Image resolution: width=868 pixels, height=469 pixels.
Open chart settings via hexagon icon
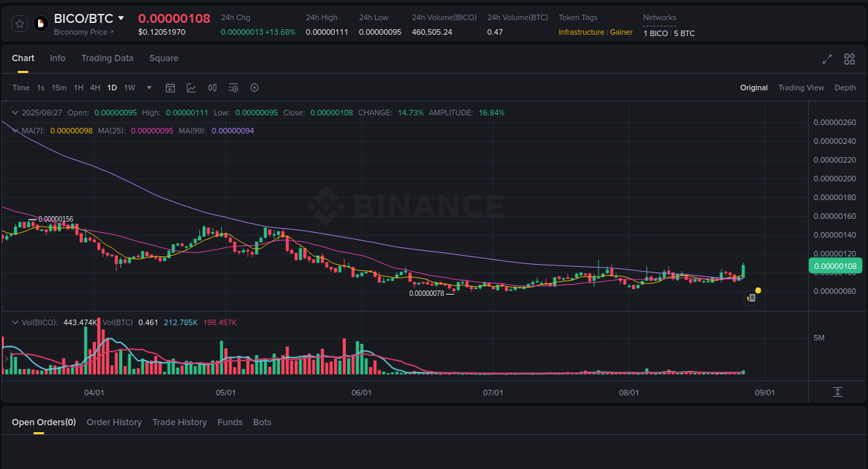point(254,88)
